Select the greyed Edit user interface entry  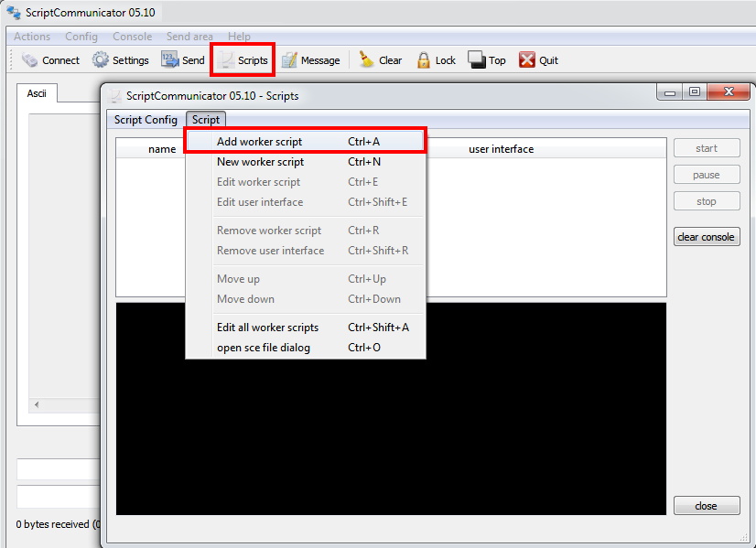(305, 202)
